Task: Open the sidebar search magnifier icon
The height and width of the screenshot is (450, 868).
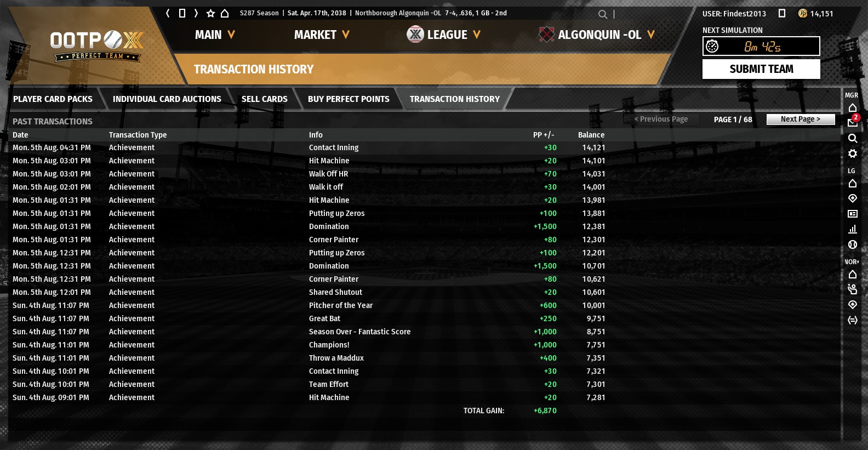Action: [853, 138]
